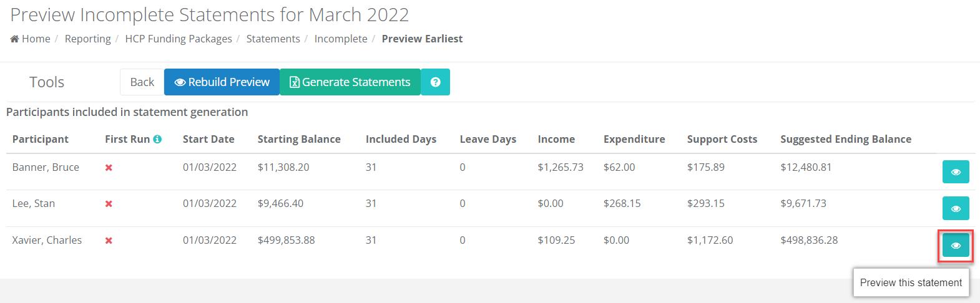Go to Statements breadcrumb
The width and height of the screenshot is (980, 303).
273,39
